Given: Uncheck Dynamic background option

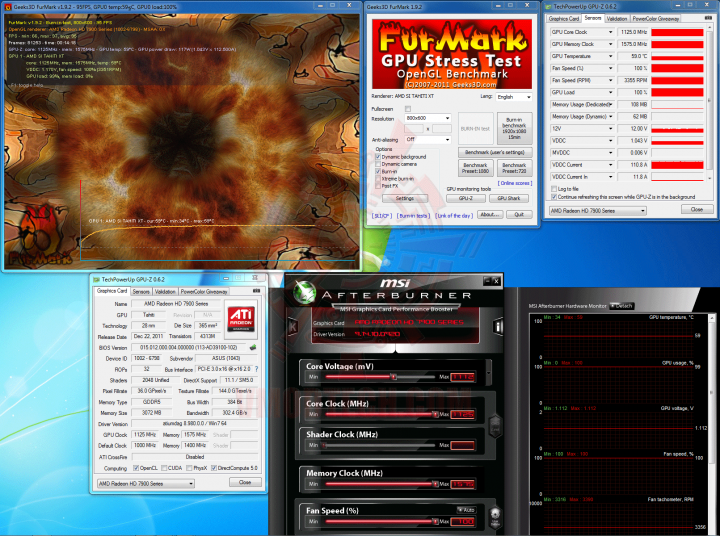Looking at the screenshot, I should tap(378, 157).
